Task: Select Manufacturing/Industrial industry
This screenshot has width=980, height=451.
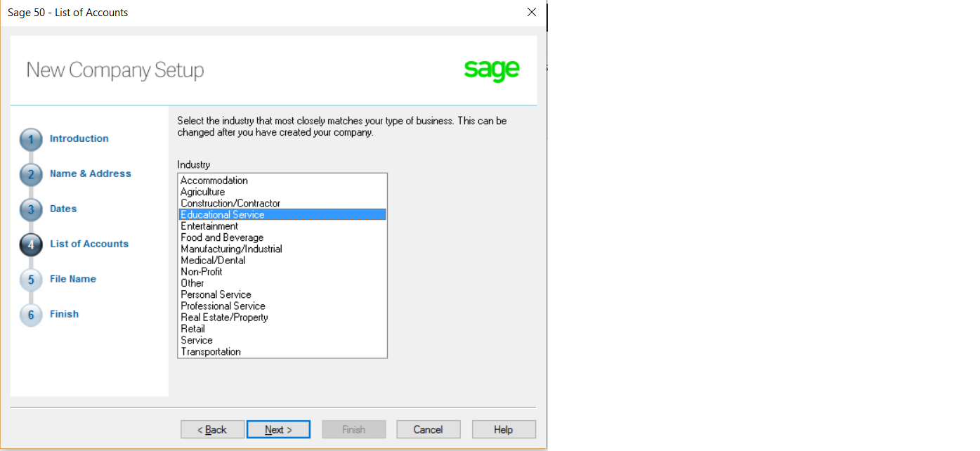Action: coord(282,249)
